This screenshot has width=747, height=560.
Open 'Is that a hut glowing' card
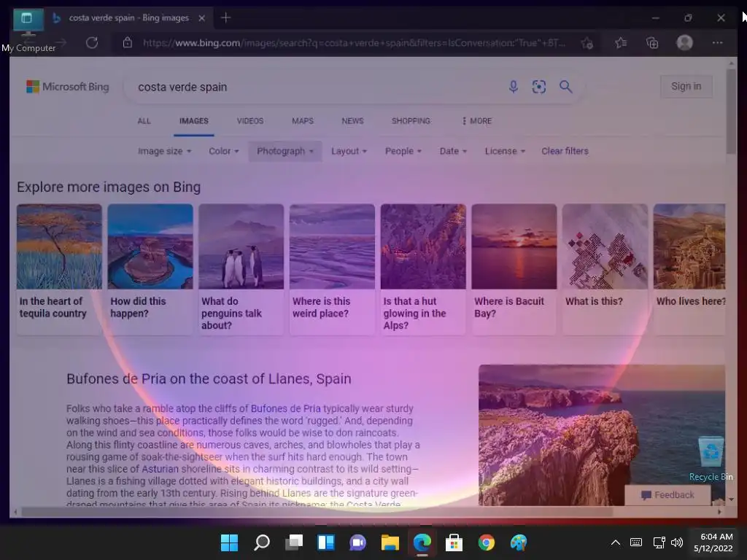423,269
